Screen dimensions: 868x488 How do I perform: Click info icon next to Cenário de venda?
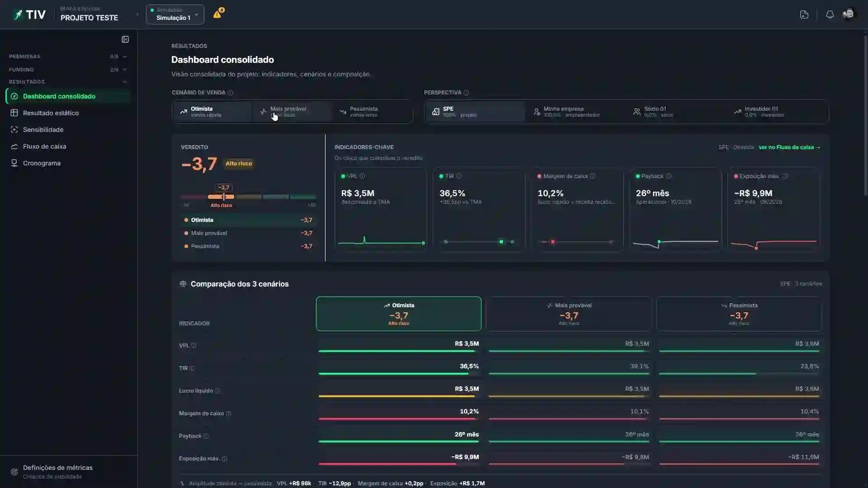230,93
